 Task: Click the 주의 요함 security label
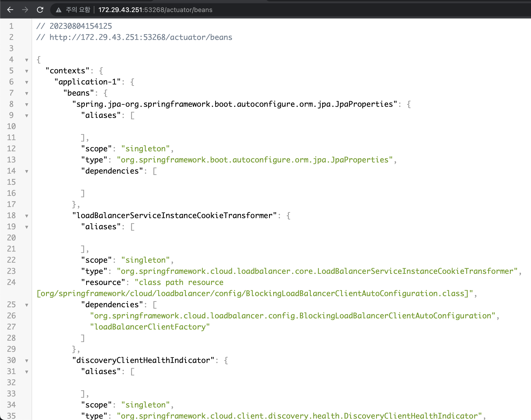[78, 10]
